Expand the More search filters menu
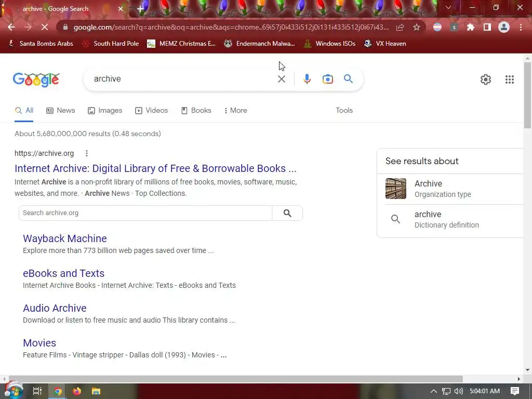This screenshot has width=532, height=399. tap(235, 110)
